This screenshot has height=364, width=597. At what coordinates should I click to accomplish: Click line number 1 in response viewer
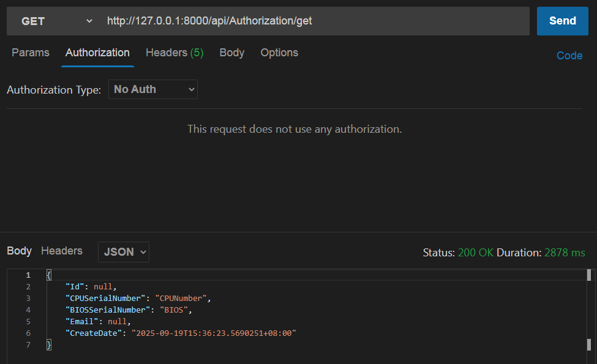[28, 275]
